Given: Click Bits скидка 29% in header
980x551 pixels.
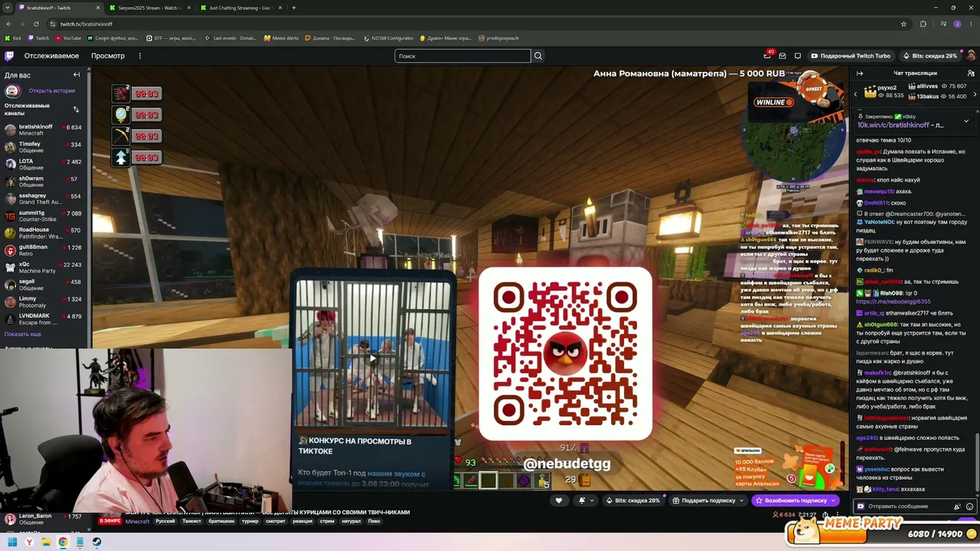Looking at the screenshot, I should click(x=929, y=56).
